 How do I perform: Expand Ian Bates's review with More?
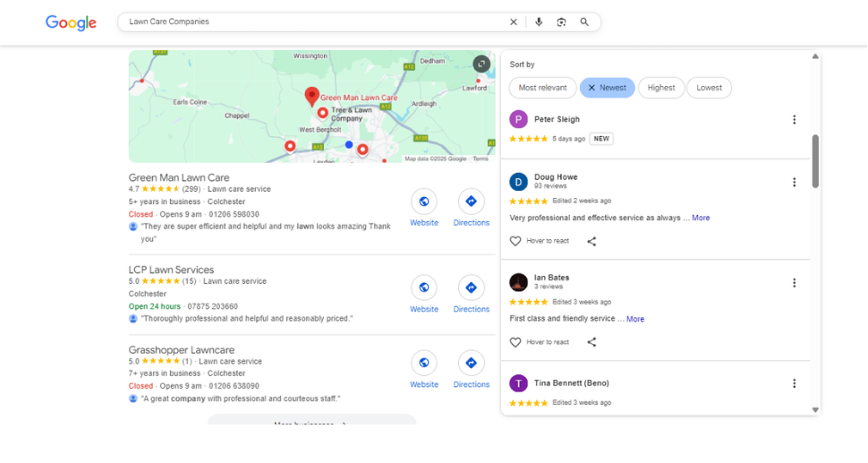click(x=635, y=319)
